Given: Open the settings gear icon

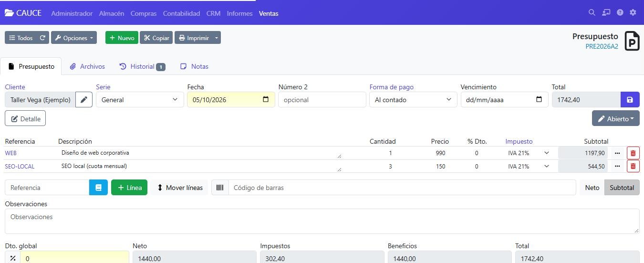Looking at the screenshot, I should [633, 12].
